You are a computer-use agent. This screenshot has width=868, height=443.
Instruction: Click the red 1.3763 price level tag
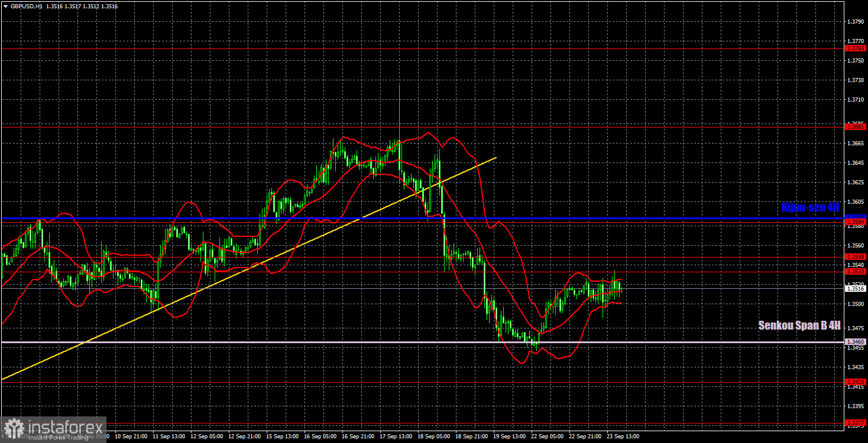(x=856, y=48)
